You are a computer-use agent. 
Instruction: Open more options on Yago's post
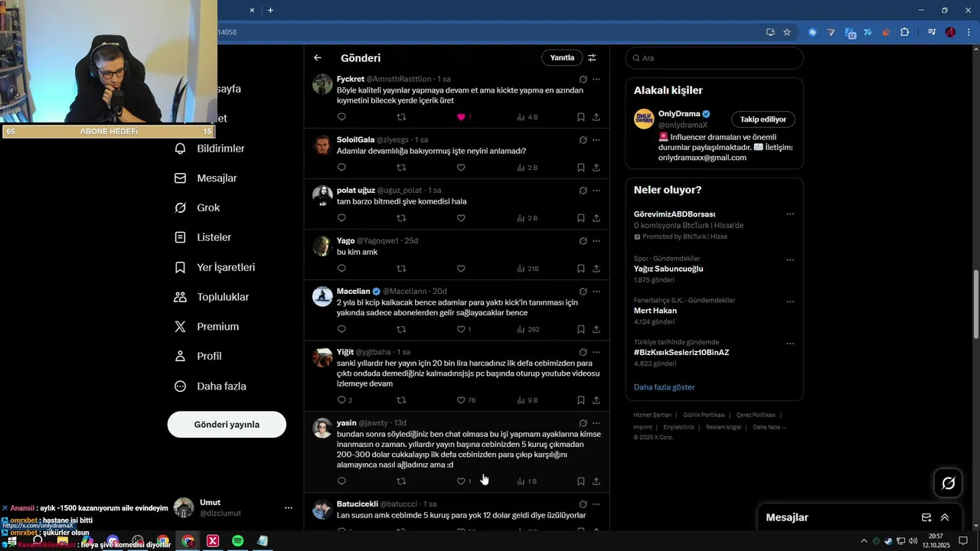point(596,241)
